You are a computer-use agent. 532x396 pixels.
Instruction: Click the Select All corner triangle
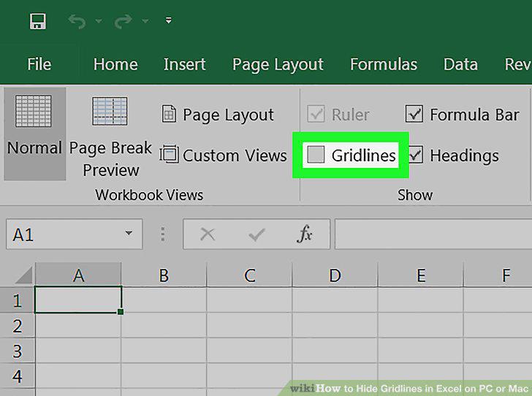[23, 275]
